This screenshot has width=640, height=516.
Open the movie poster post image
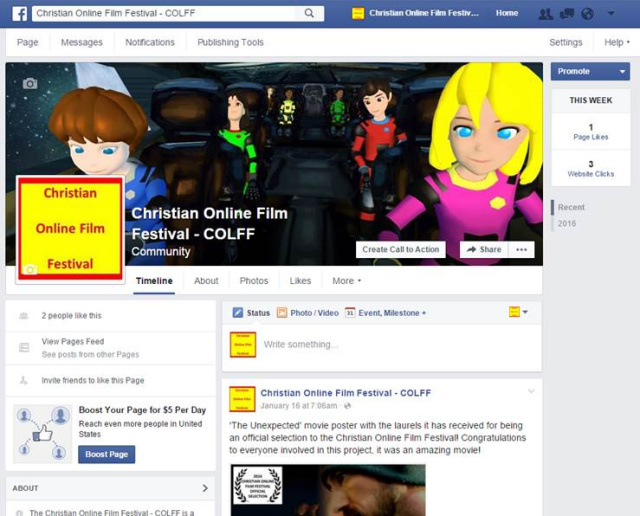328,490
